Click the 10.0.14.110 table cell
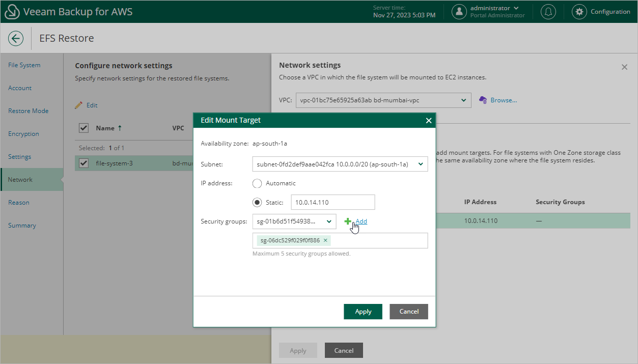This screenshot has height=364, width=638. 481,221
